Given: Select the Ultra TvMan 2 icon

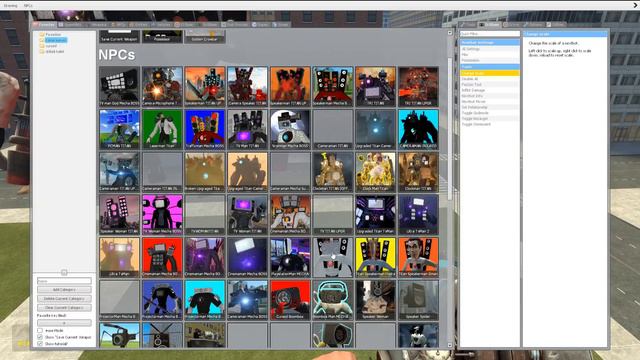Looking at the screenshot, I should coord(418,215).
